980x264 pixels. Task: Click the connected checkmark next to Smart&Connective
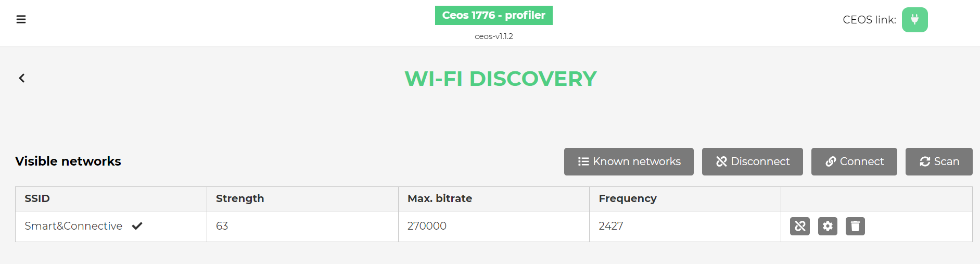click(137, 226)
